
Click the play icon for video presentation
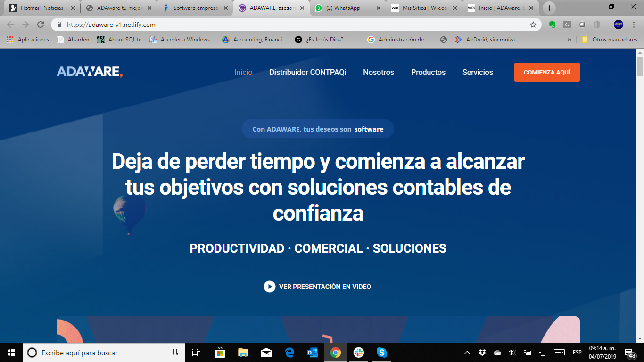tap(269, 287)
